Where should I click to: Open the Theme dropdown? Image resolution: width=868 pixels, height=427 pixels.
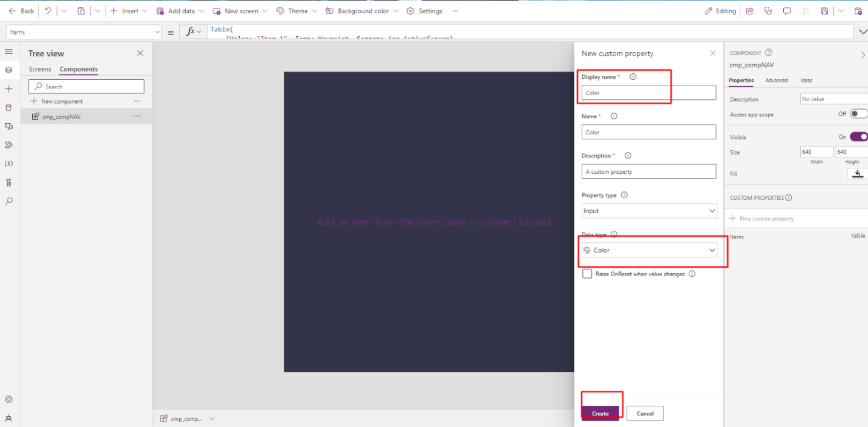click(296, 10)
